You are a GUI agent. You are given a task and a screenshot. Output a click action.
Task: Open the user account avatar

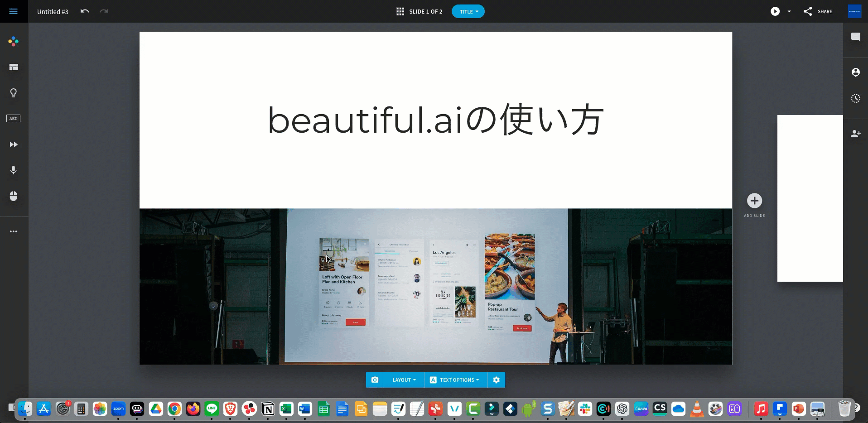pyautogui.click(x=854, y=11)
